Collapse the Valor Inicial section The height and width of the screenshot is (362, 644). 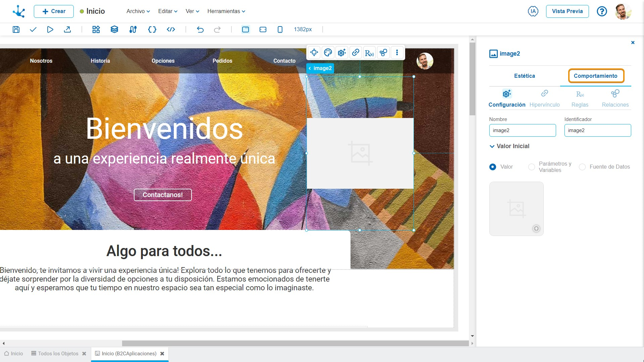tap(492, 146)
